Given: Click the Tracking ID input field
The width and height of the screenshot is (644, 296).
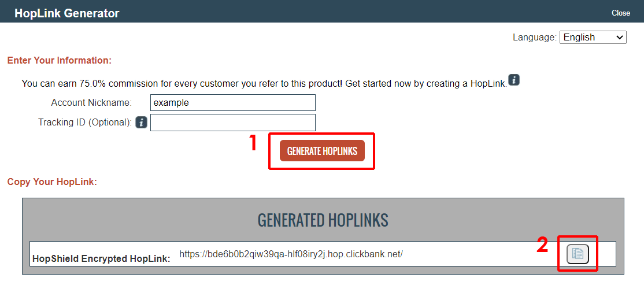Looking at the screenshot, I should click(x=233, y=123).
